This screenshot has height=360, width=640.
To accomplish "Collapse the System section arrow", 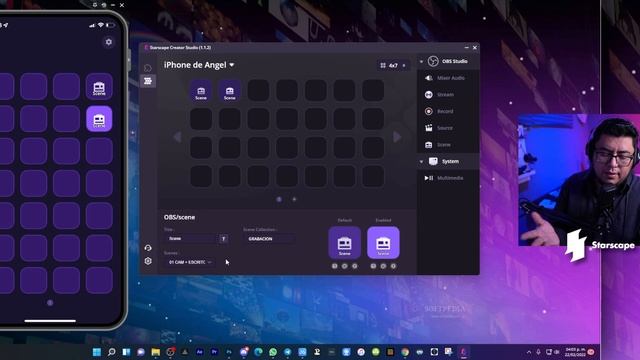I will tap(421, 162).
